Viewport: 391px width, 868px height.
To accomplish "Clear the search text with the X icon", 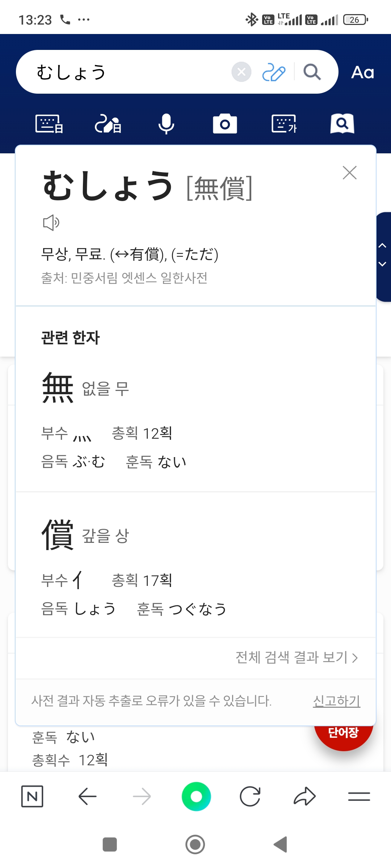I will [241, 72].
